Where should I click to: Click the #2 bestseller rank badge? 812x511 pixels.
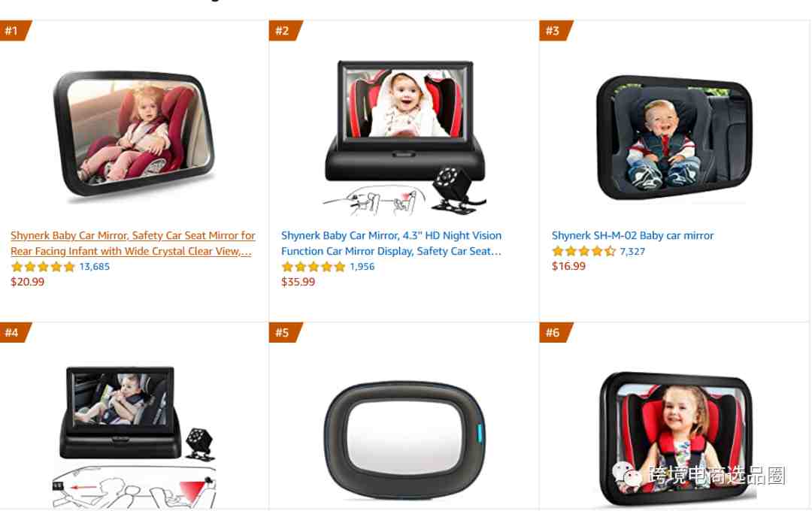point(286,31)
